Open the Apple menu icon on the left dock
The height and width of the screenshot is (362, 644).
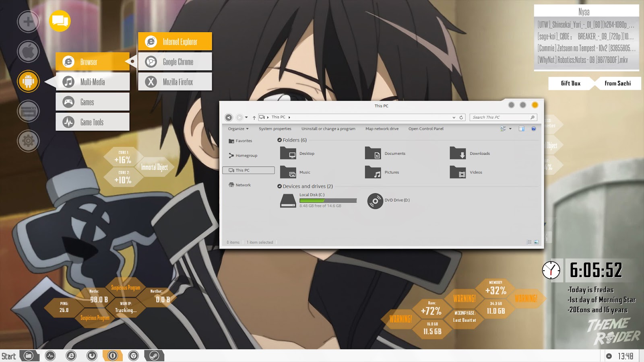[x=28, y=51]
